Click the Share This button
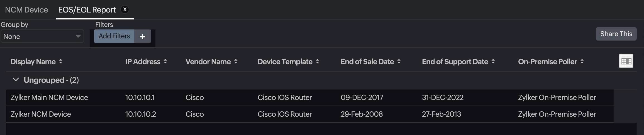This screenshot has height=135, width=644. coord(616,34)
